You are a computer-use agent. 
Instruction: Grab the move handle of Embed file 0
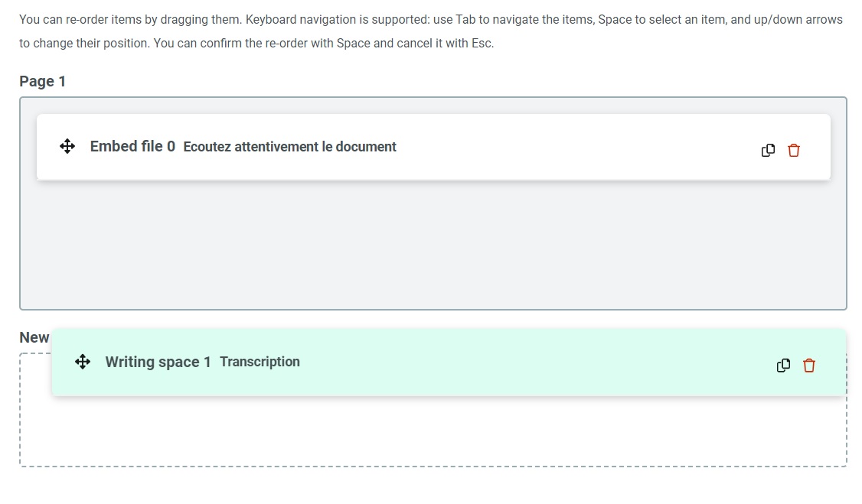[x=67, y=146]
